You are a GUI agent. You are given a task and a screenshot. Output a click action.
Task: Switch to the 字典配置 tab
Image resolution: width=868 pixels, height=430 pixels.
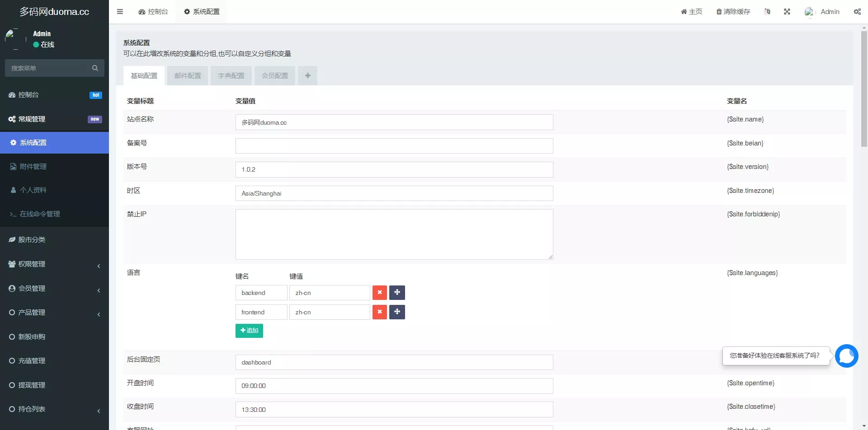pyautogui.click(x=231, y=76)
